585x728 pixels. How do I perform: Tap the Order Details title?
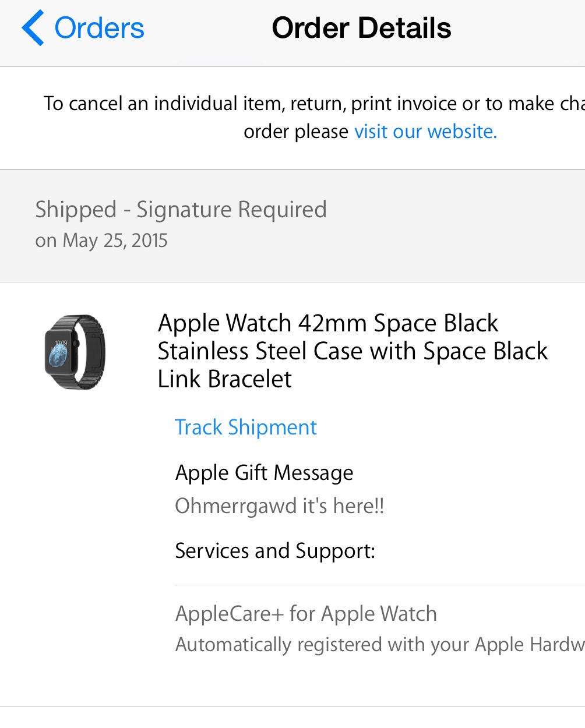[x=361, y=28]
